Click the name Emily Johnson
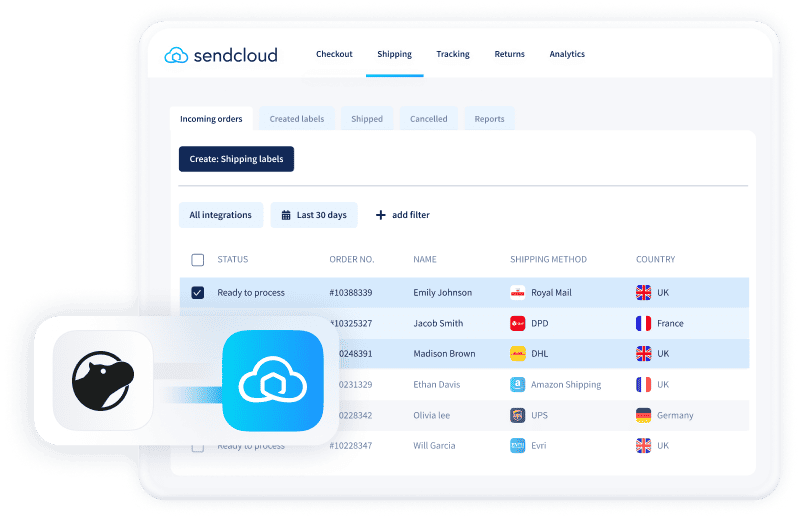 tap(442, 293)
